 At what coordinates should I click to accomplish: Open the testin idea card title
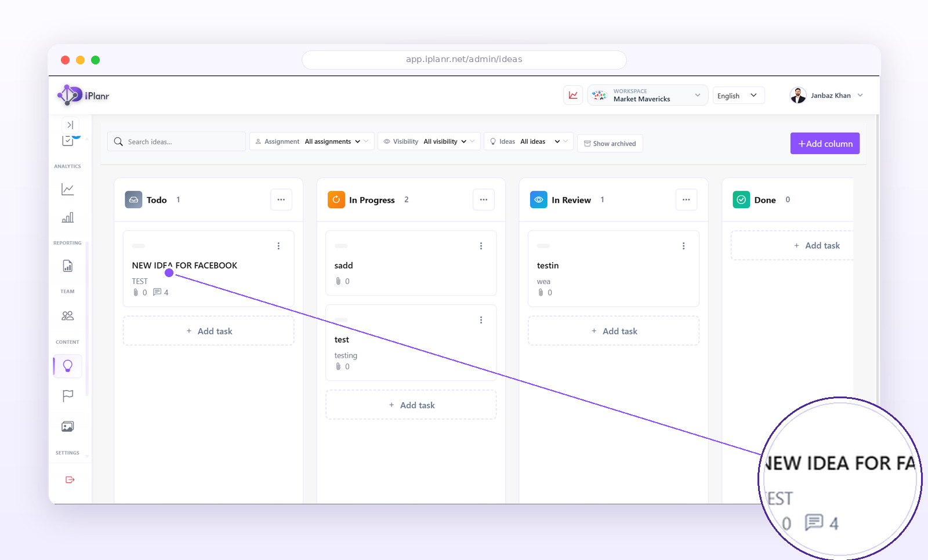pyautogui.click(x=548, y=266)
